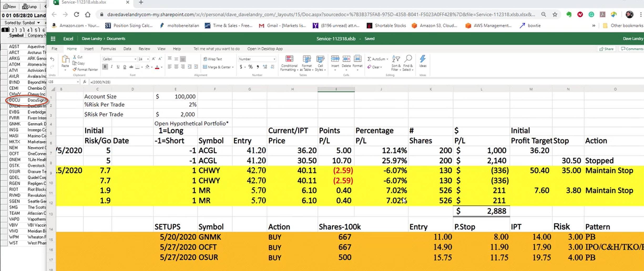Cut the selected cells
Image resolution: width=644 pixels, height=271 pixels.
[x=78, y=57]
